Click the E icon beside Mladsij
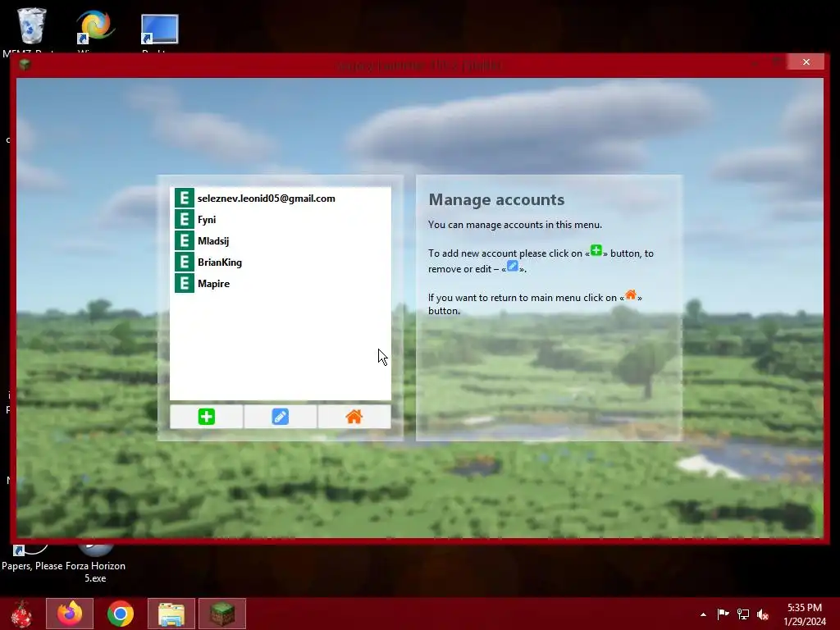The image size is (840, 630). point(185,240)
